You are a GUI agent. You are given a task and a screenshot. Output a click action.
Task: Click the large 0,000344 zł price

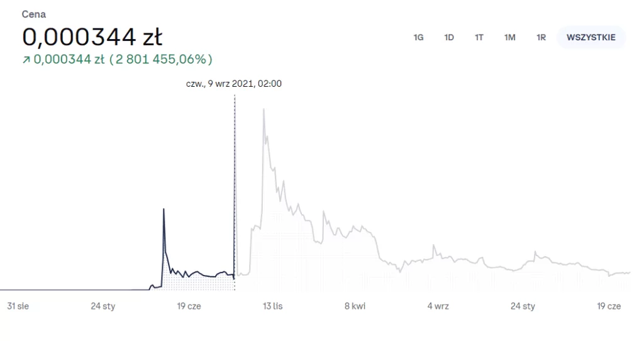tap(92, 38)
